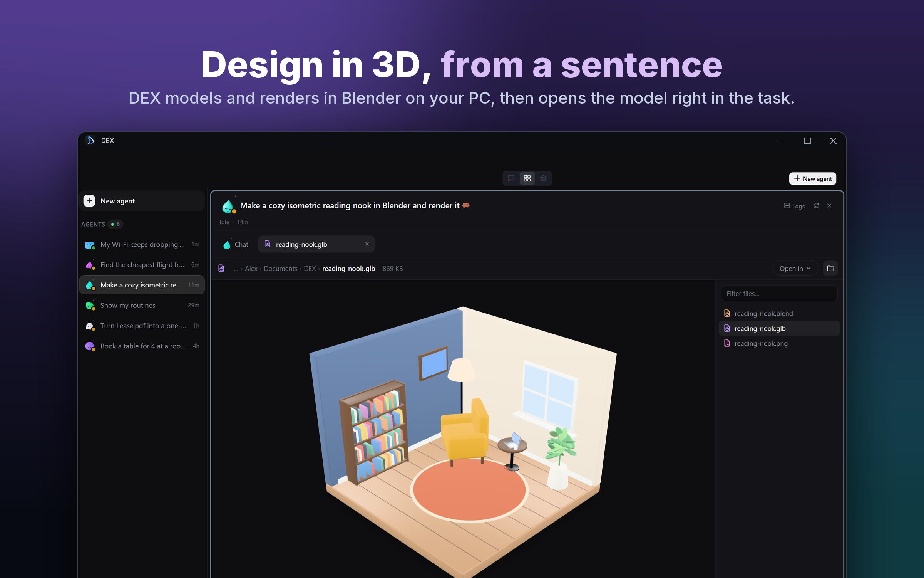924x578 pixels.
Task: Click the purple avatar icon of Book a table
Action: (90, 346)
